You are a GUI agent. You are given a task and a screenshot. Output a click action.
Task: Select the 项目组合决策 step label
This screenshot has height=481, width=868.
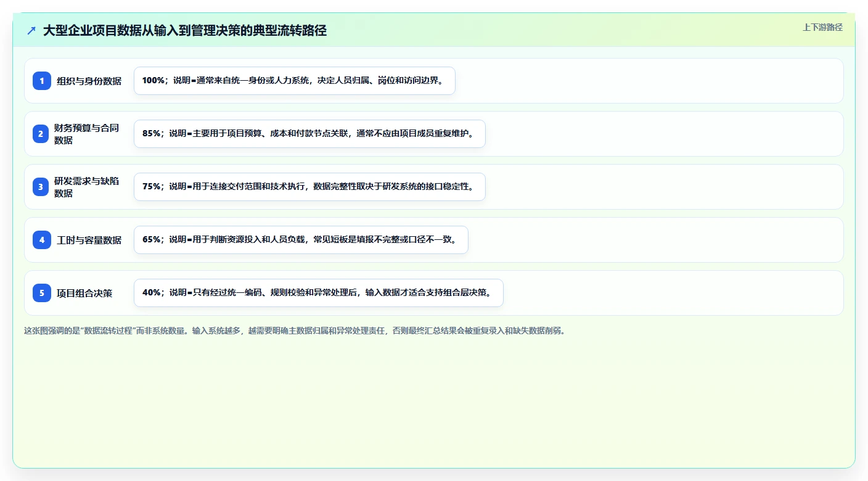point(84,293)
